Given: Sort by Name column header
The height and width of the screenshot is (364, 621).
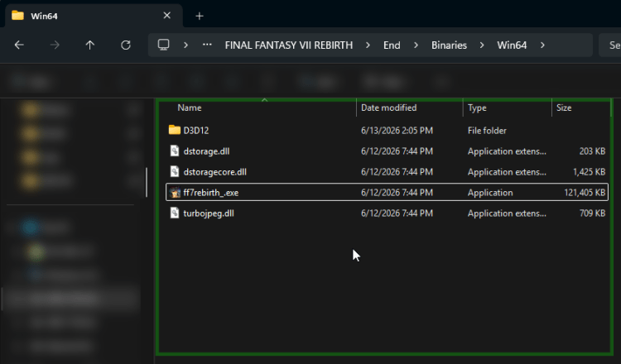Looking at the screenshot, I should pyautogui.click(x=190, y=108).
